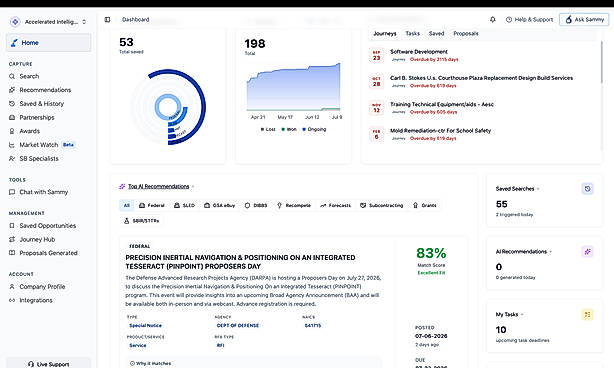Viewport: 614px width, 368px height.
Task: Toggle the Lost legend item
Action: point(268,129)
